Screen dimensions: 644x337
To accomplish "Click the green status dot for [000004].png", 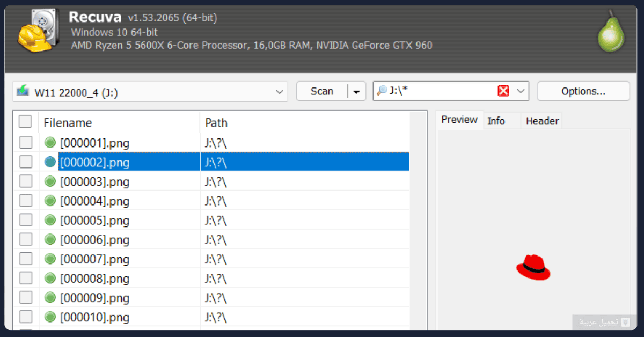I will 50,201.
